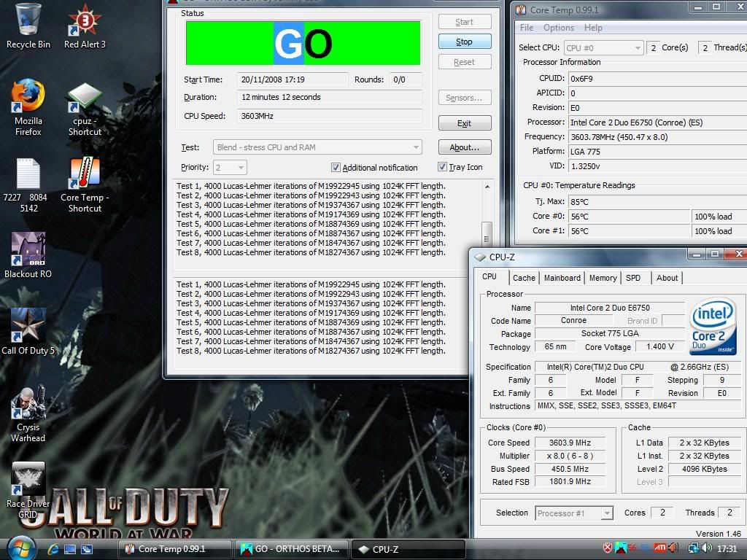
Task: Open Core Temp shortcut on desktop
Action: [85, 174]
